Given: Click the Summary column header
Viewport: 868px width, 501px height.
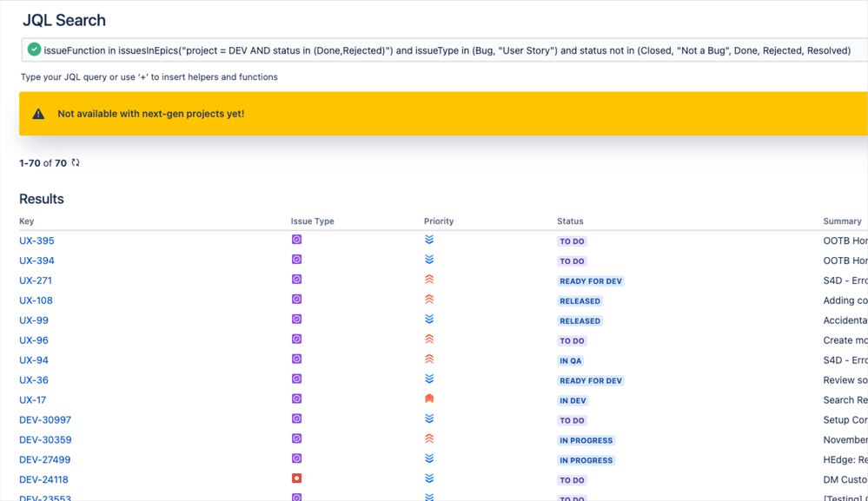Looking at the screenshot, I should click(842, 221).
